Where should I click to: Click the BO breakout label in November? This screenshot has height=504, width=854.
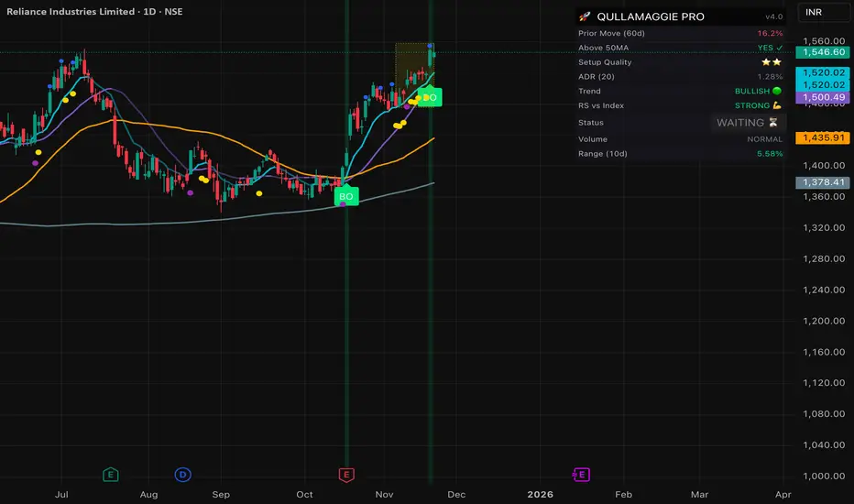(x=430, y=97)
